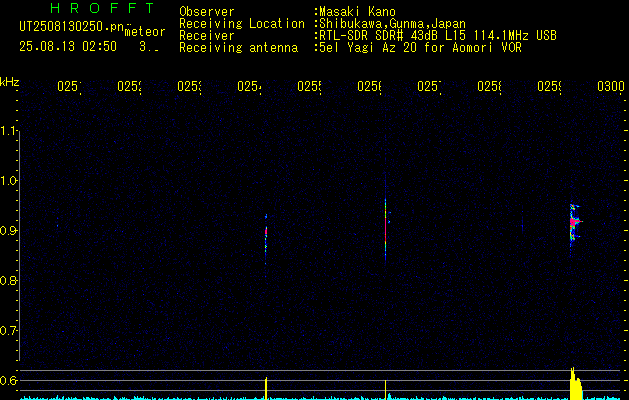Select the observer name Masaki Kano
629x400 pixels.
[355, 12]
